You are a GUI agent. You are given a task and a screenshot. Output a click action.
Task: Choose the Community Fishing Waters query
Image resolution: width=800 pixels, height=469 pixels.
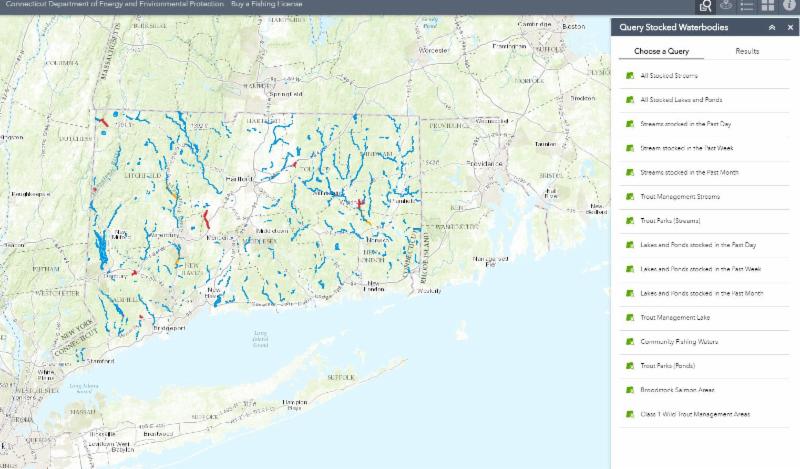click(705, 341)
